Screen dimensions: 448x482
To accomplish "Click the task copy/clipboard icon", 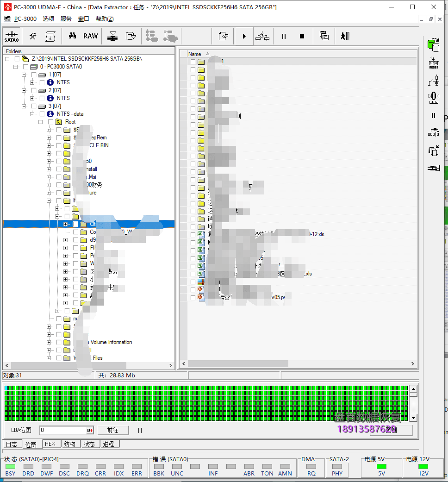I will tap(224, 36).
